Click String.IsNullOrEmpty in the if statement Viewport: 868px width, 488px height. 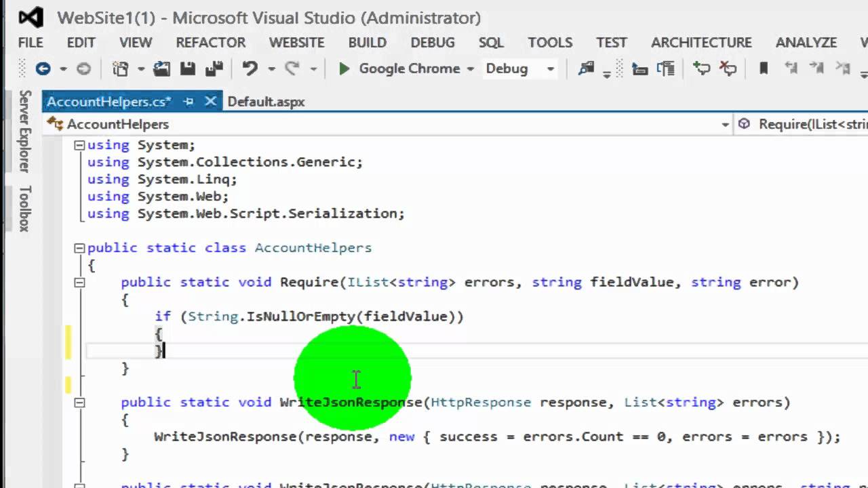pyautogui.click(x=273, y=317)
